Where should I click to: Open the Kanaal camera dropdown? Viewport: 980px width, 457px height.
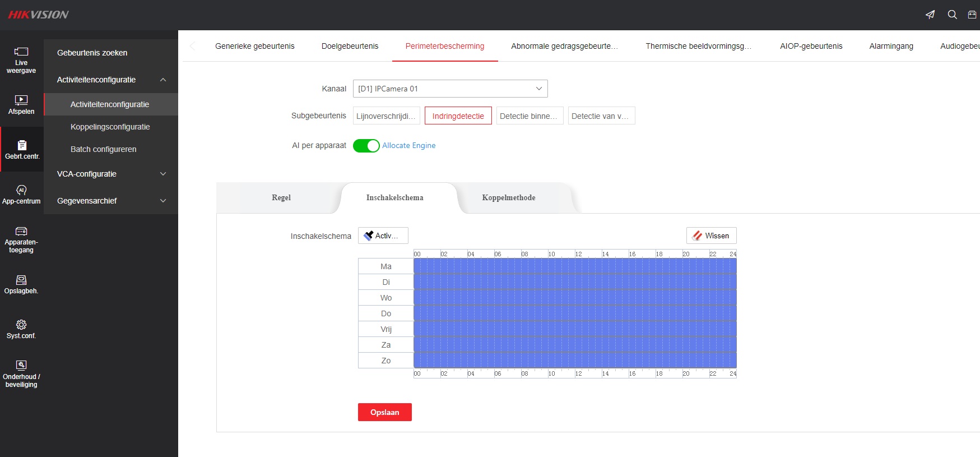pos(450,89)
